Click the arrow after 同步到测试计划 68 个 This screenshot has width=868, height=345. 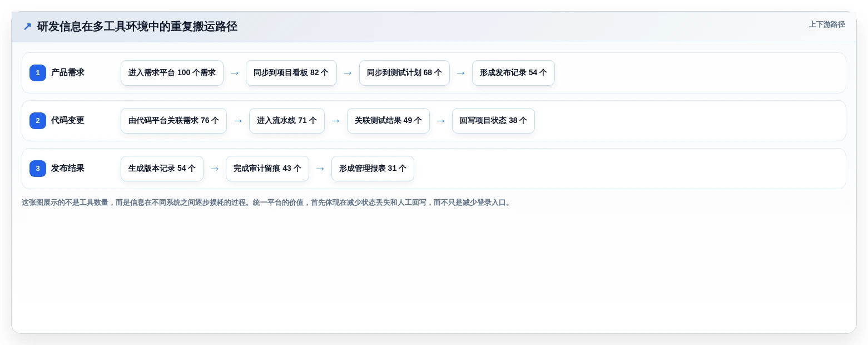pyautogui.click(x=461, y=73)
